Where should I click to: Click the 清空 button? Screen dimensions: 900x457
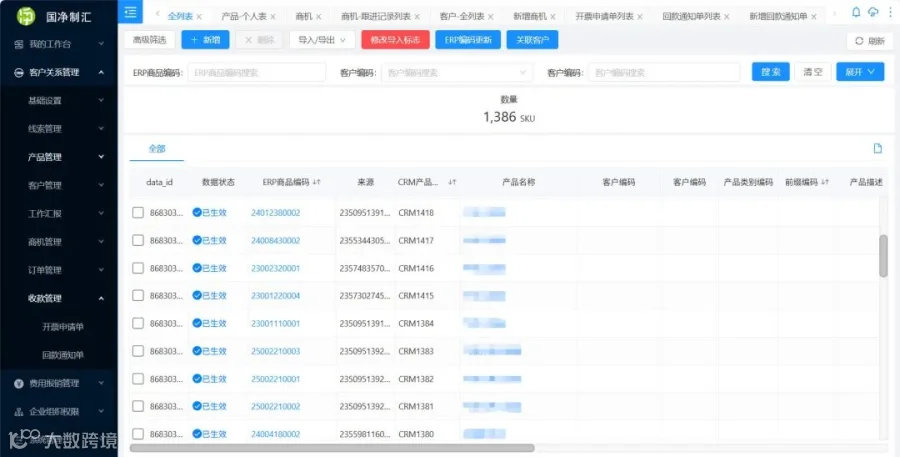pos(813,72)
